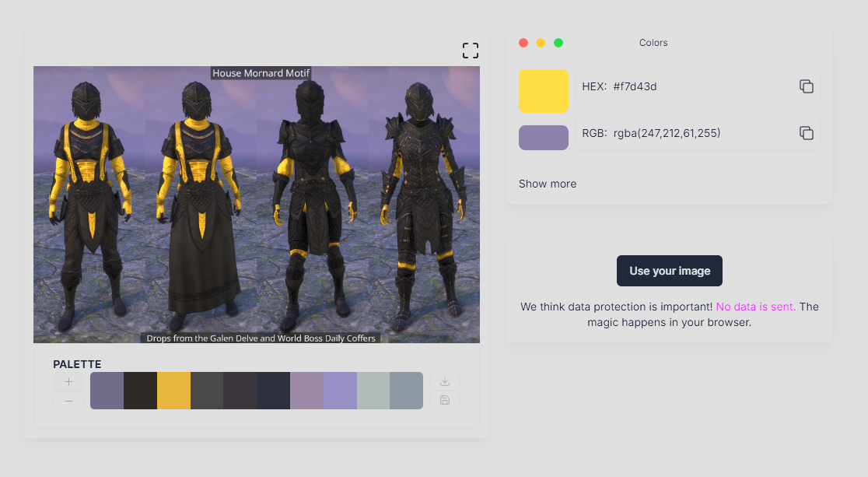Copy the RGB color value
This screenshot has height=477, width=868.
[806, 133]
